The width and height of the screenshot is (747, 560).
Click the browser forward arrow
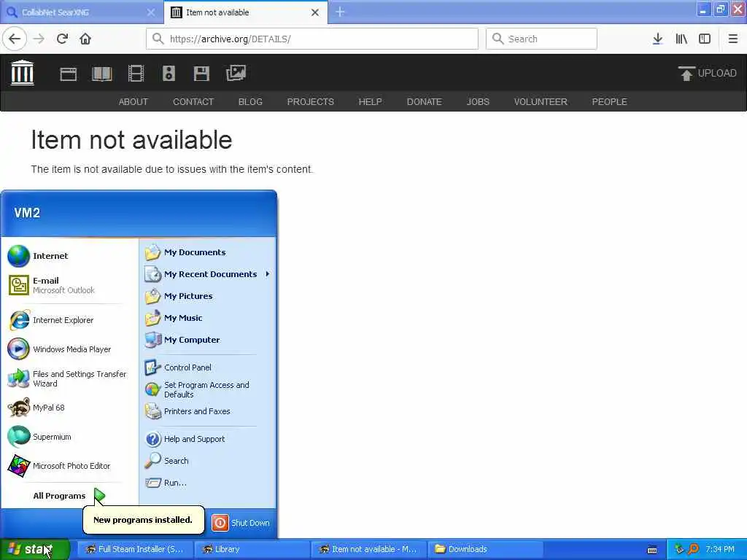[x=39, y=39]
